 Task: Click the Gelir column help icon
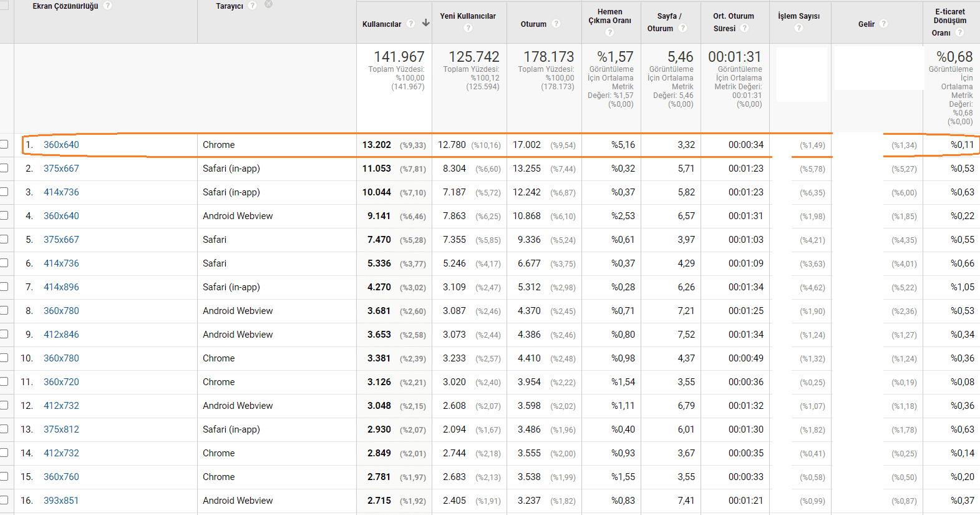tap(884, 24)
